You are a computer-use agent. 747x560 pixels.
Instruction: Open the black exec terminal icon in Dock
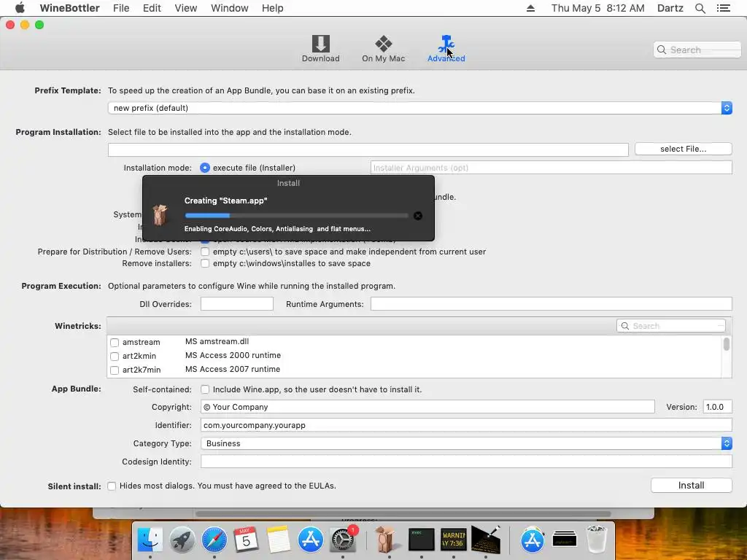[x=421, y=540]
